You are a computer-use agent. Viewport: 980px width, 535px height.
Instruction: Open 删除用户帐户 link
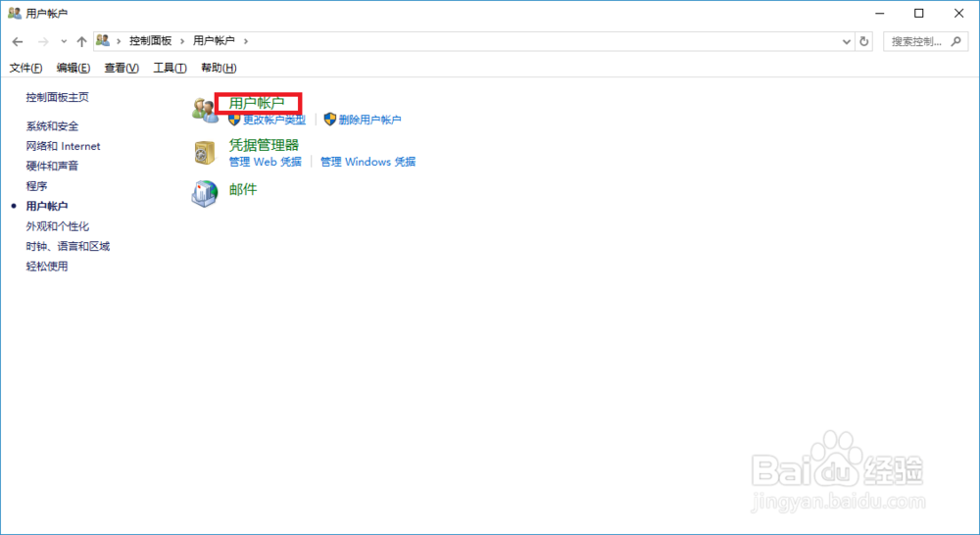point(370,120)
